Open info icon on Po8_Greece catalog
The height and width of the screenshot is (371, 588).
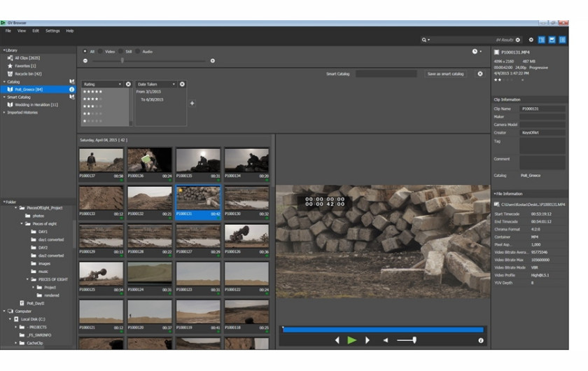[x=71, y=90]
